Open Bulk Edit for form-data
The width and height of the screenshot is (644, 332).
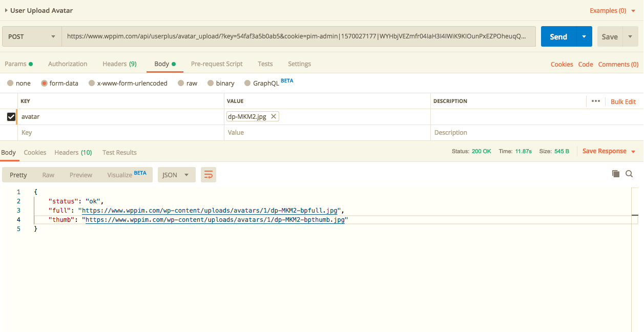623,101
